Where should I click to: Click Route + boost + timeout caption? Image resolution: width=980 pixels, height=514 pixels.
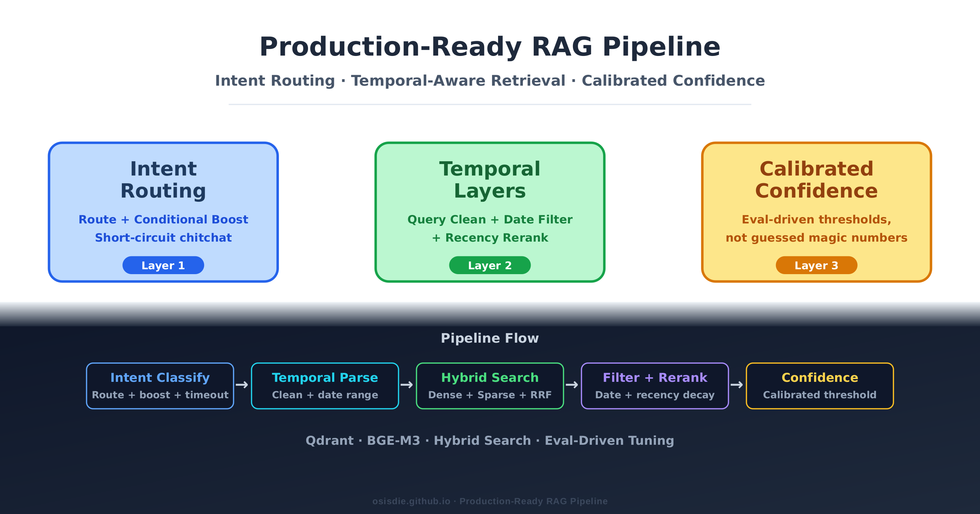pyautogui.click(x=160, y=395)
